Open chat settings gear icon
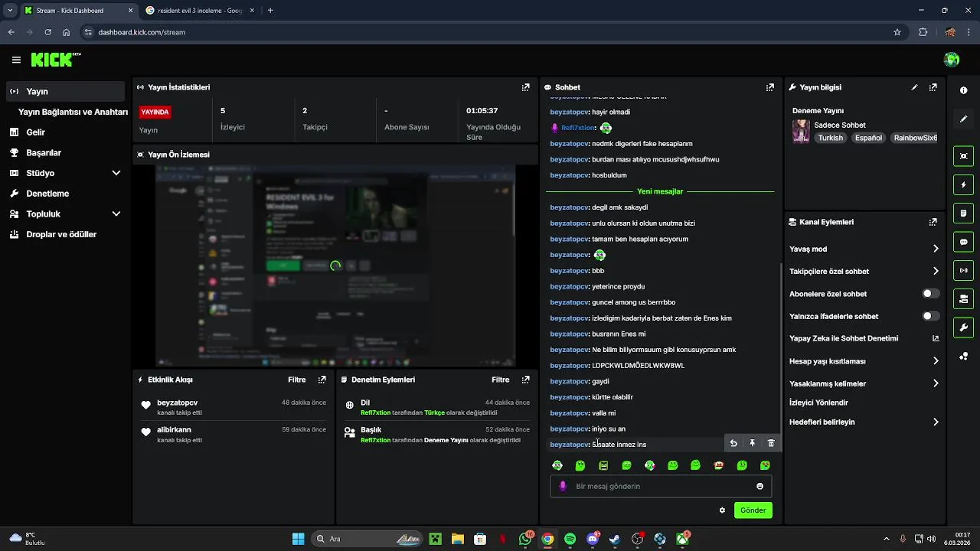 point(722,510)
